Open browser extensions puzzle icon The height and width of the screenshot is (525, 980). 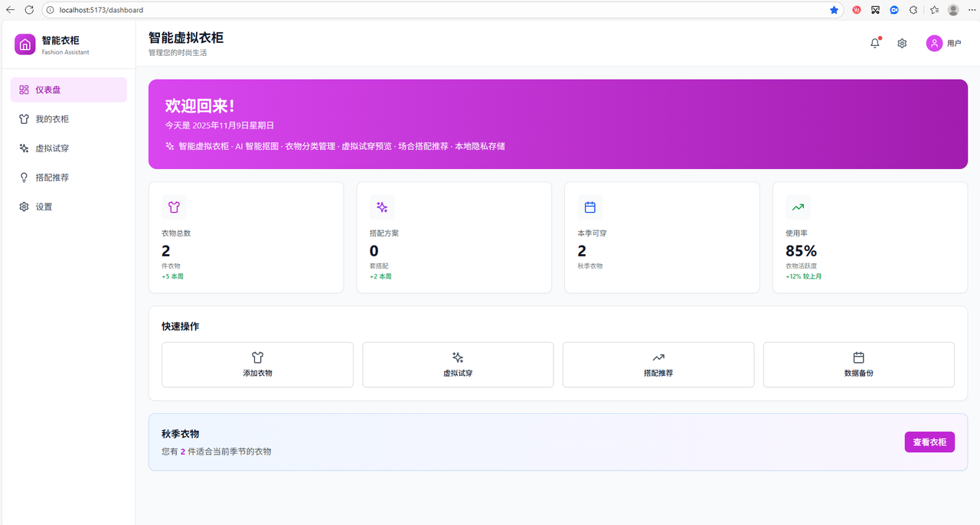pyautogui.click(x=913, y=10)
